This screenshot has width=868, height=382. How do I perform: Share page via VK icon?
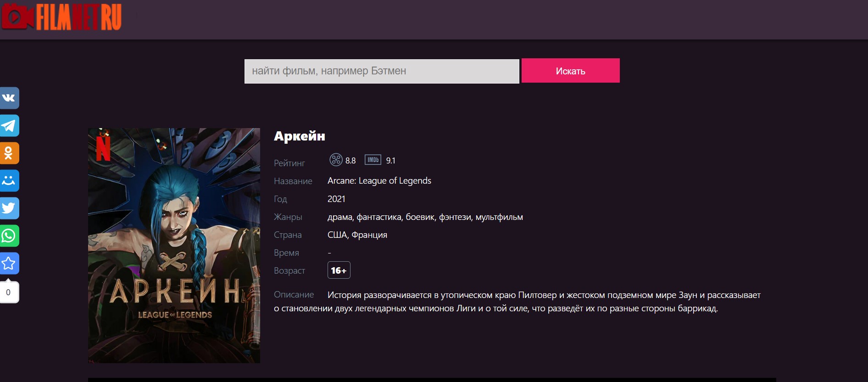pos(9,98)
